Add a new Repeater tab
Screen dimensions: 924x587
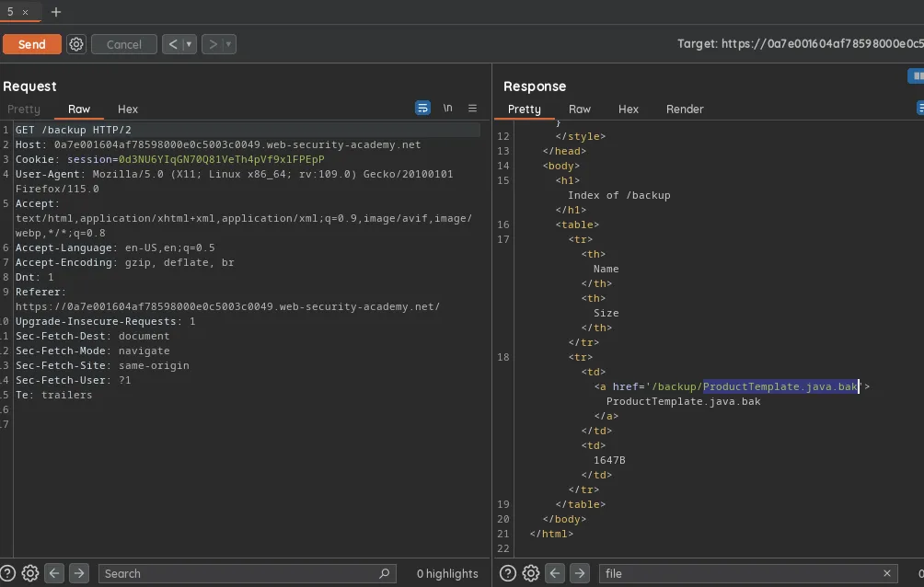(x=56, y=12)
